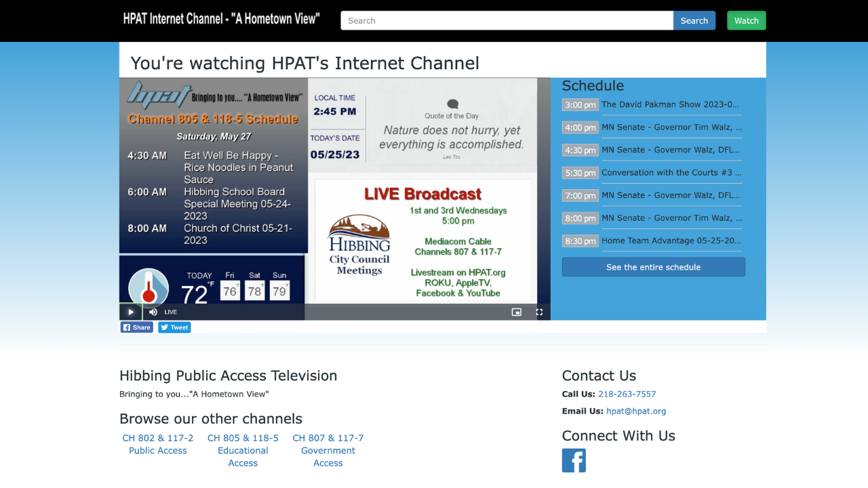Call HPAT via the 218-263-7557 link
The height and width of the screenshot is (488, 868).
[627, 394]
